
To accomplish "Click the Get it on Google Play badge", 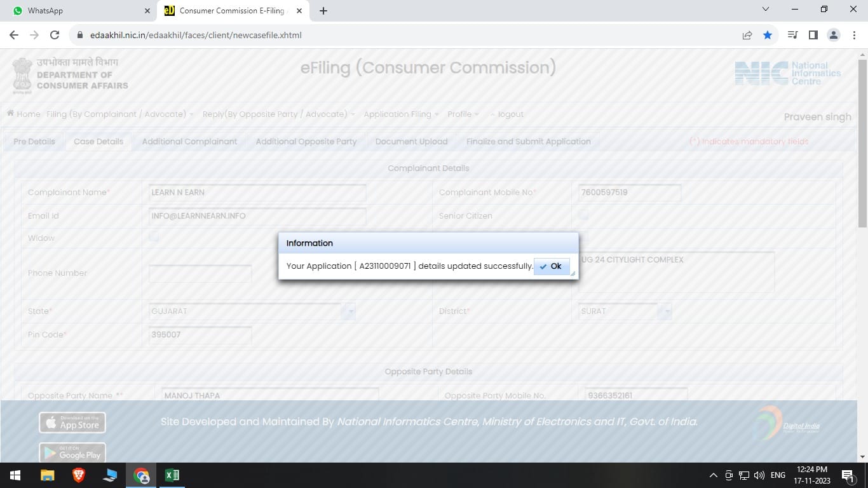I will coord(72,452).
